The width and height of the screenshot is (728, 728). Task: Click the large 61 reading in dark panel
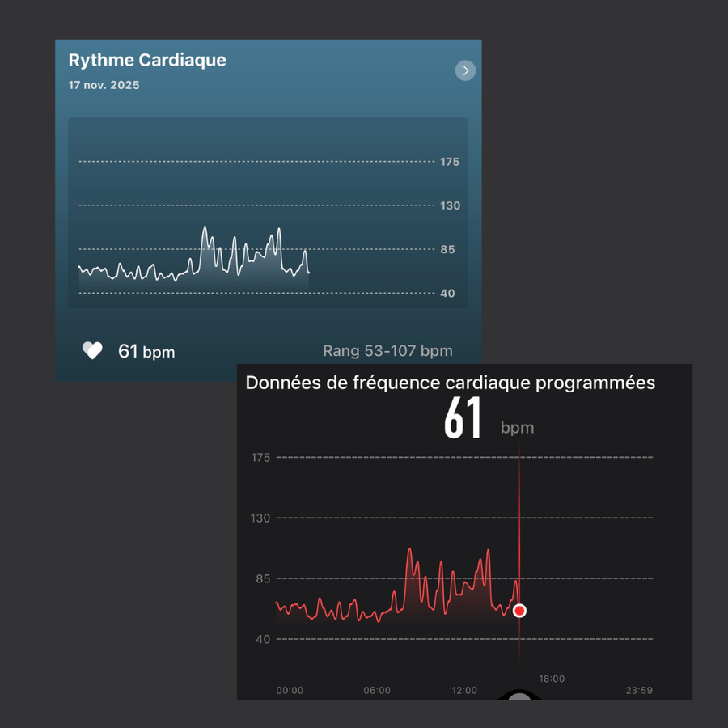463,420
